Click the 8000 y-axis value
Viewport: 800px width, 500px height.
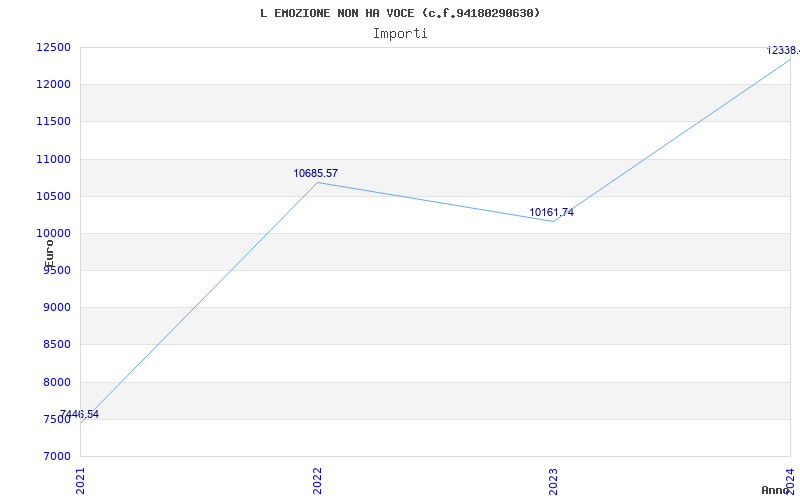click(x=56, y=382)
